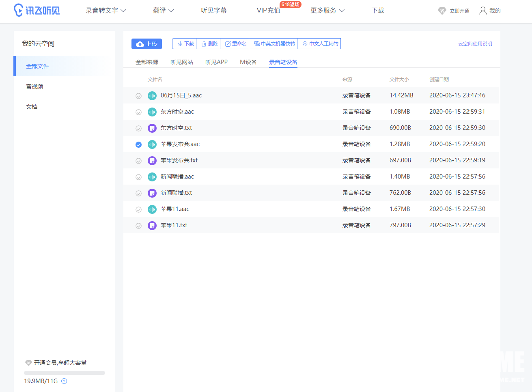Click the storage help question mark icon
The width and height of the screenshot is (532, 392).
(x=64, y=381)
